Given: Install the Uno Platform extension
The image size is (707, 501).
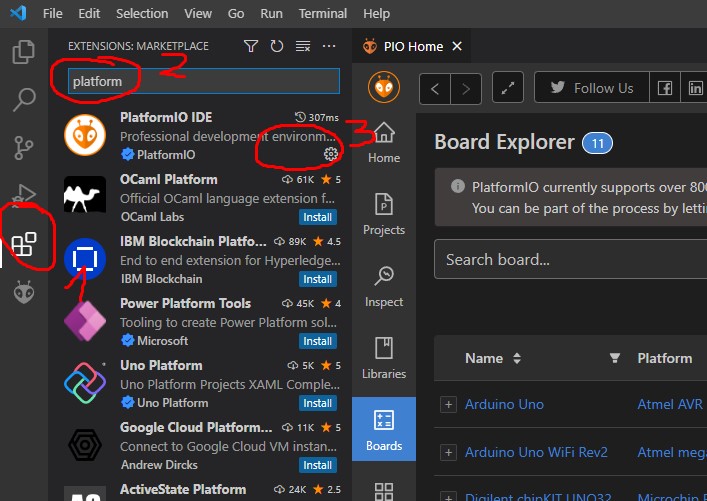Looking at the screenshot, I should (317, 403).
